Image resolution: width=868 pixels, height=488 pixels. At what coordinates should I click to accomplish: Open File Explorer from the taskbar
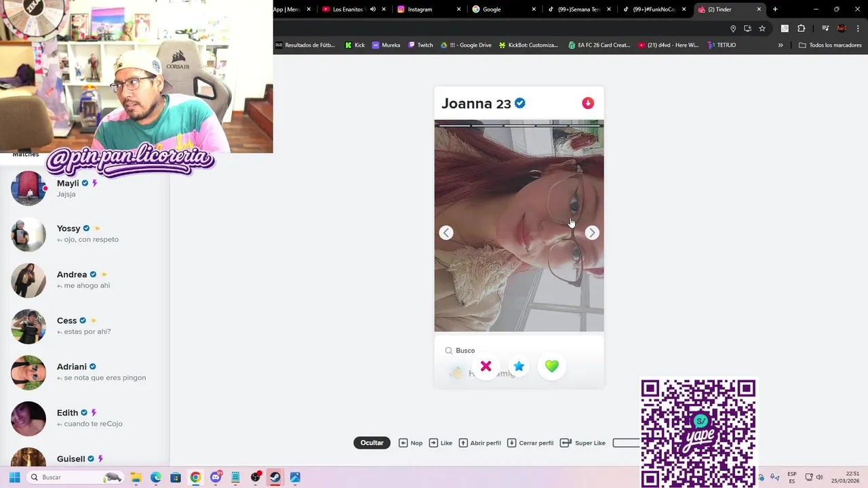click(x=136, y=477)
